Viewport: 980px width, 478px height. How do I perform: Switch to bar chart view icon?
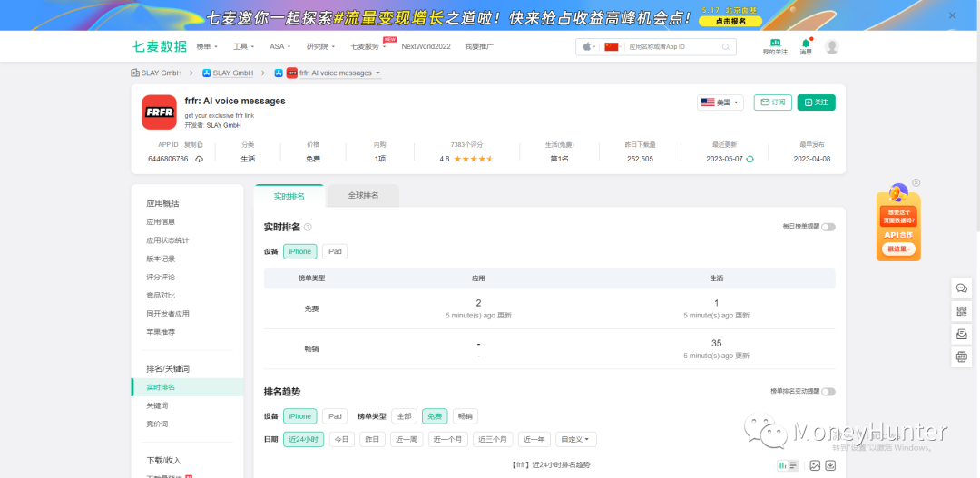click(782, 465)
